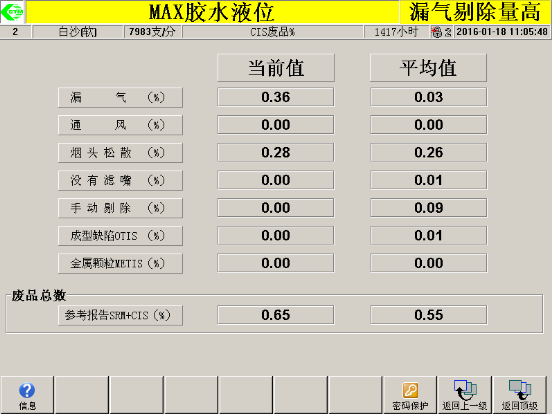
Task: Click the 废品总数 average value field 0.55
Action: point(428,315)
